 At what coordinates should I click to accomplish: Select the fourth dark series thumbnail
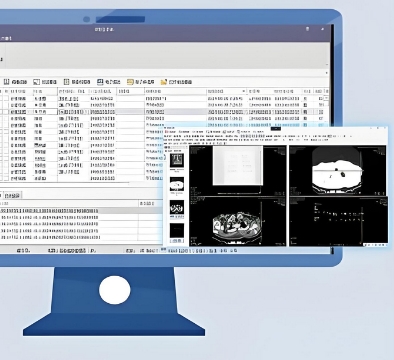click(x=177, y=230)
